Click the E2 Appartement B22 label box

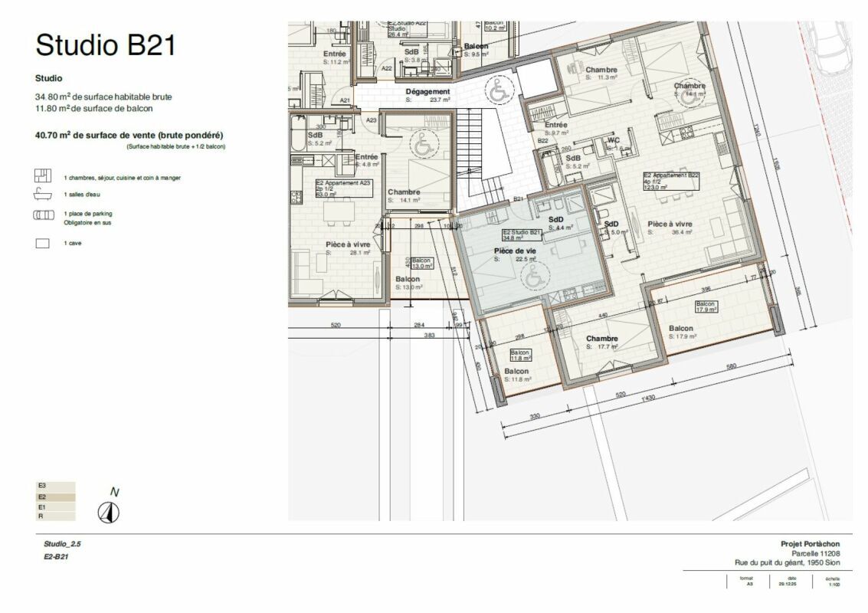tap(671, 180)
